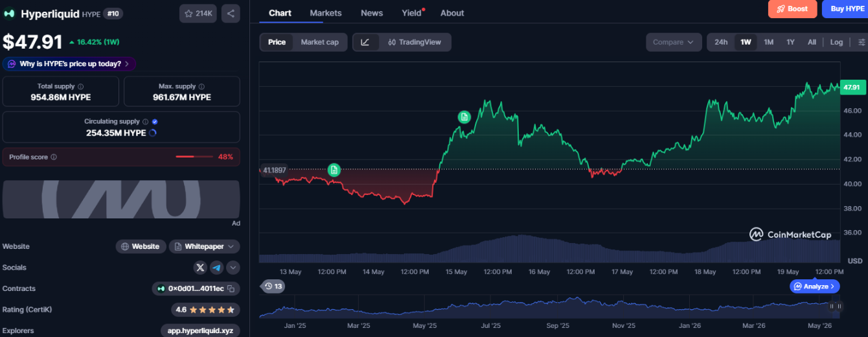868x337 pixels.
Task: Toggle the Market cap chart mode
Action: click(x=319, y=42)
